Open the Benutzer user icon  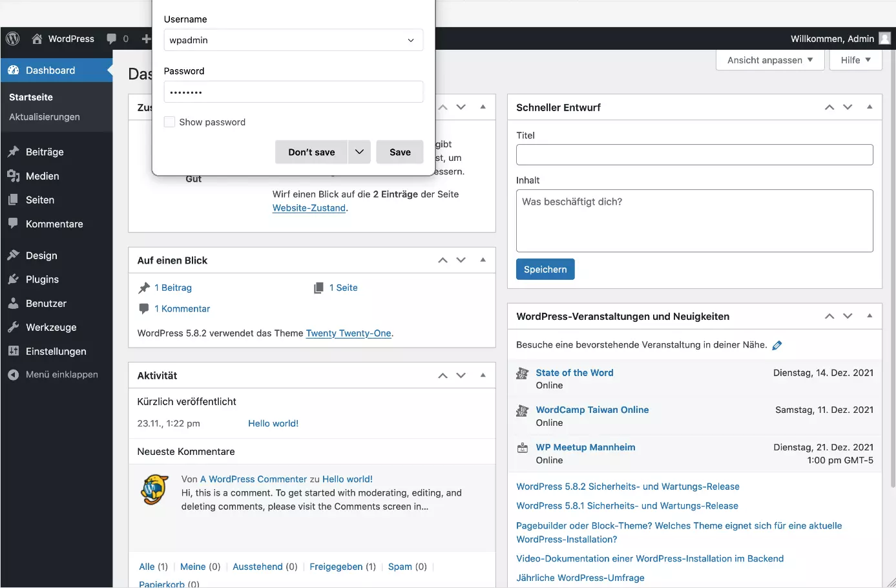pos(14,303)
